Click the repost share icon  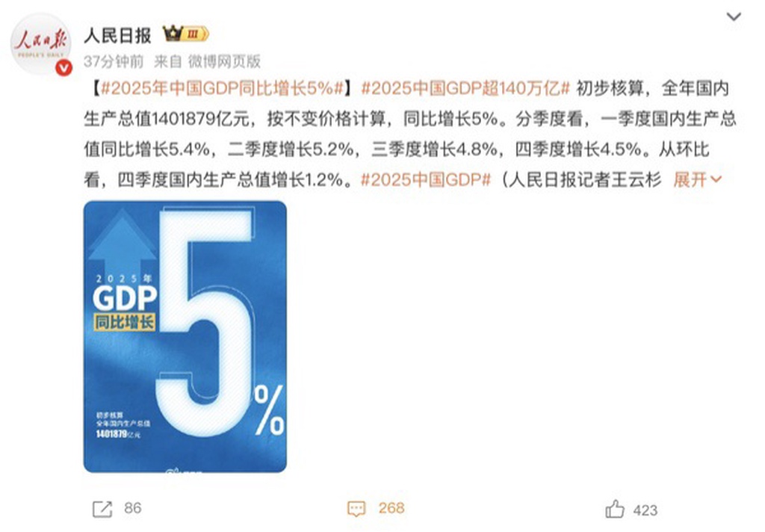pyautogui.click(x=102, y=509)
